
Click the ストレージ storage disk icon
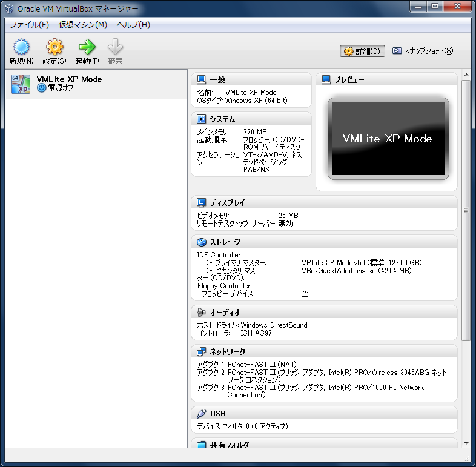[202, 242]
